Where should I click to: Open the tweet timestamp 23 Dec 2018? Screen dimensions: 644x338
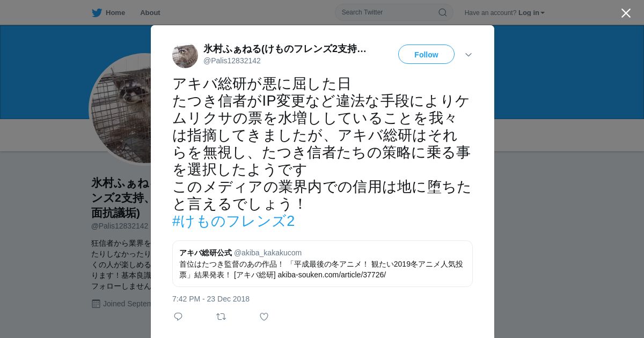click(211, 299)
